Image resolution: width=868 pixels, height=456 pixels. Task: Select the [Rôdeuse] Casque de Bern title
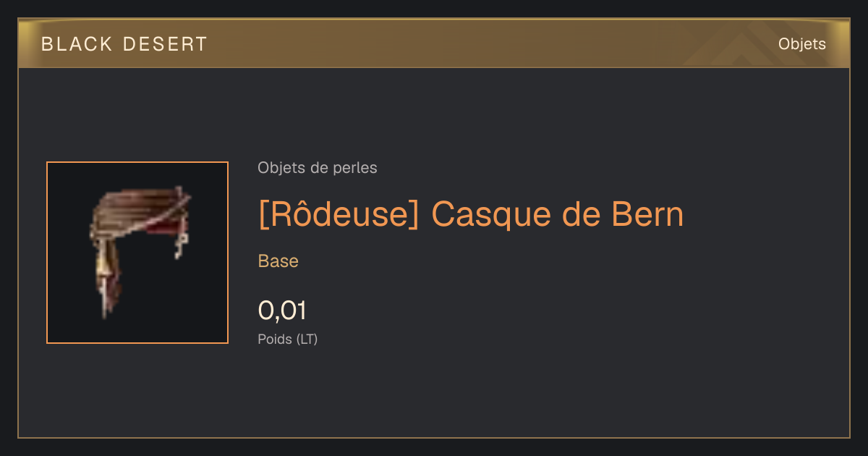(471, 214)
